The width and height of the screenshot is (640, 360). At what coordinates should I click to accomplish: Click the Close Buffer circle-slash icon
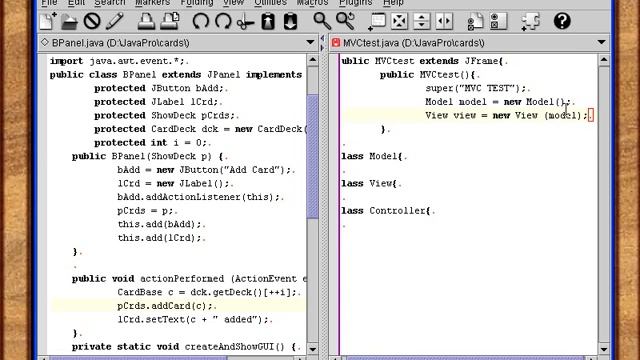[92, 21]
